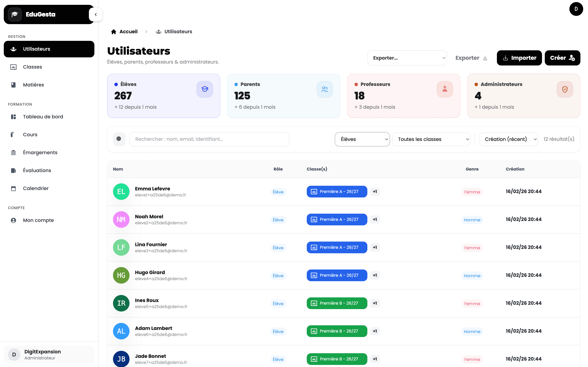Viewport: 588px width, 367px height.
Task: Click Emma Lefevre's EL avatar
Action: click(121, 191)
